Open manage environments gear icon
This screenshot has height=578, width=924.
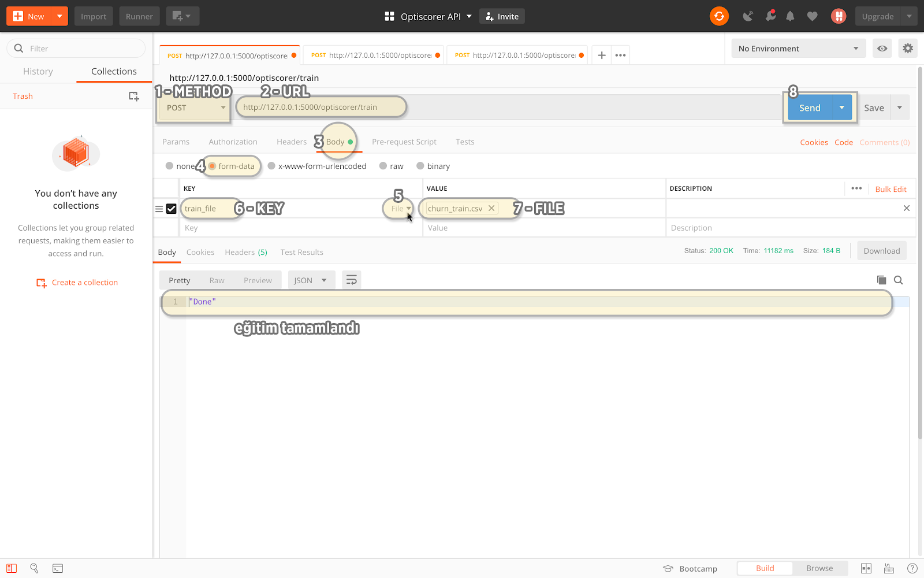coord(908,49)
